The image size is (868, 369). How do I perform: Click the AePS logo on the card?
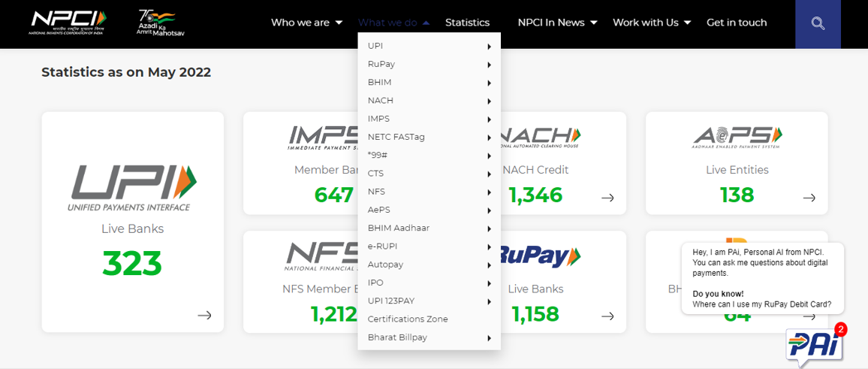click(737, 137)
